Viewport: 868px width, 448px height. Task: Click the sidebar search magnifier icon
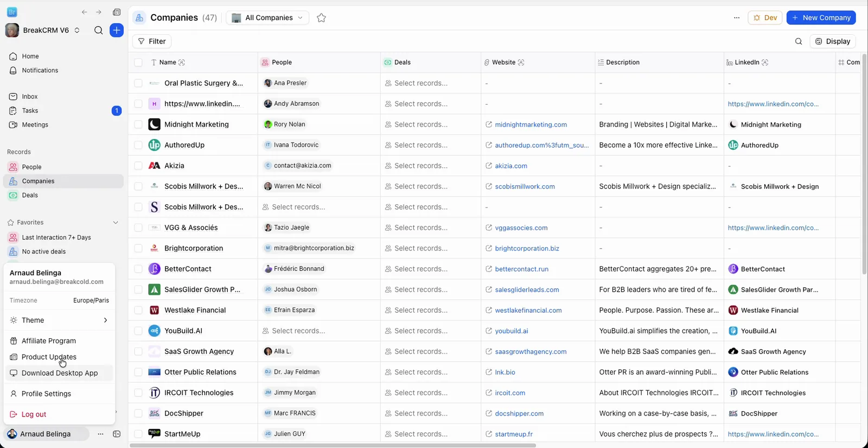point(98,30)
